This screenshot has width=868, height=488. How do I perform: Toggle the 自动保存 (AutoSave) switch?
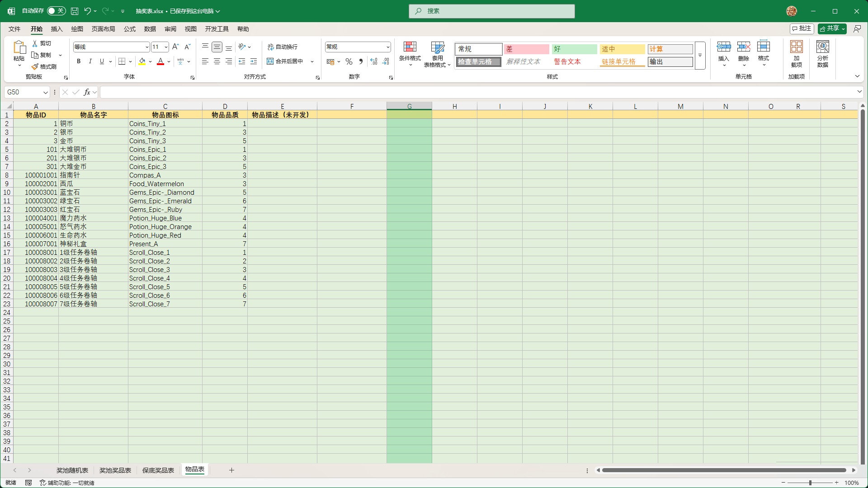(56, 10)
